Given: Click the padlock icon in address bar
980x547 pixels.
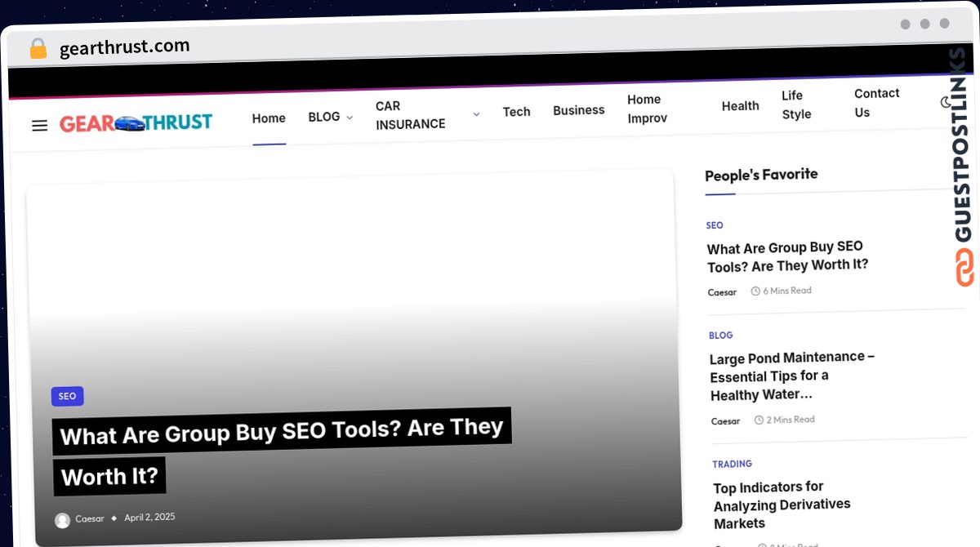Looking at the screenshot, I should click(x=38, y=49).
